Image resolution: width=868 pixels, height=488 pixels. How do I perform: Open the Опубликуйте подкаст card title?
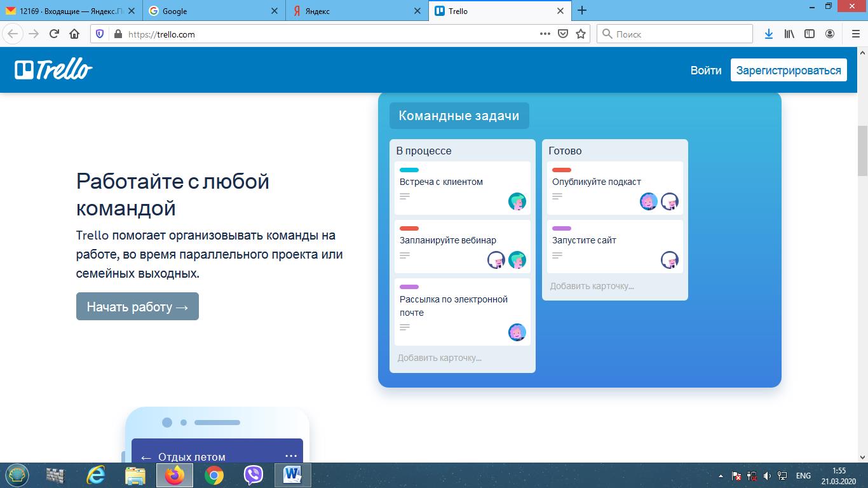coord(597,182)
